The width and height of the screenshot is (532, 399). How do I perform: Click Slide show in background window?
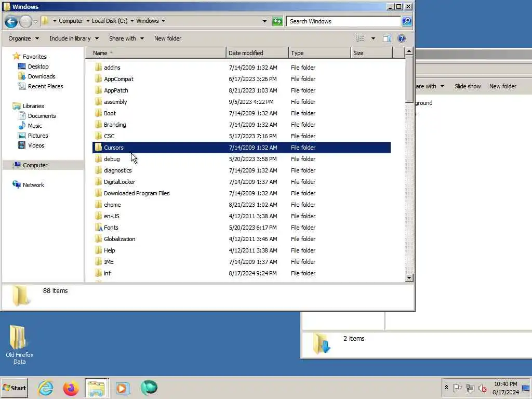pyautogui.click(x=467, y=86)
